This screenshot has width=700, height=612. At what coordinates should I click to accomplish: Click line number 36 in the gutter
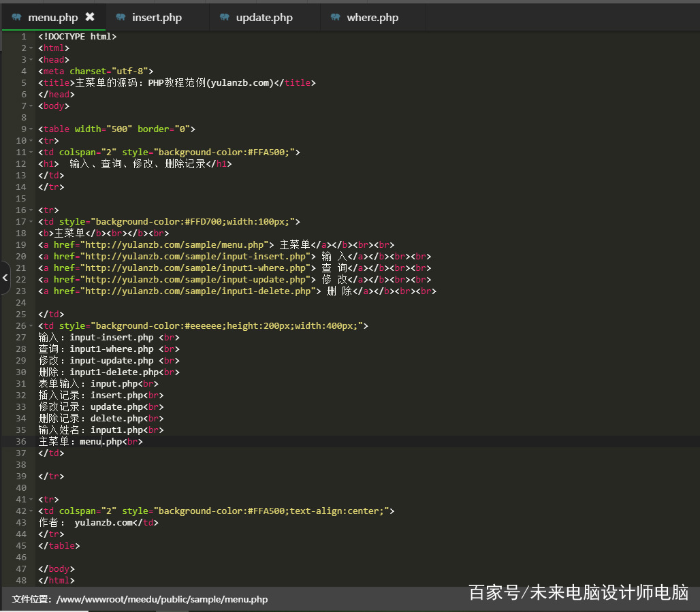click(x=21, y=442)
